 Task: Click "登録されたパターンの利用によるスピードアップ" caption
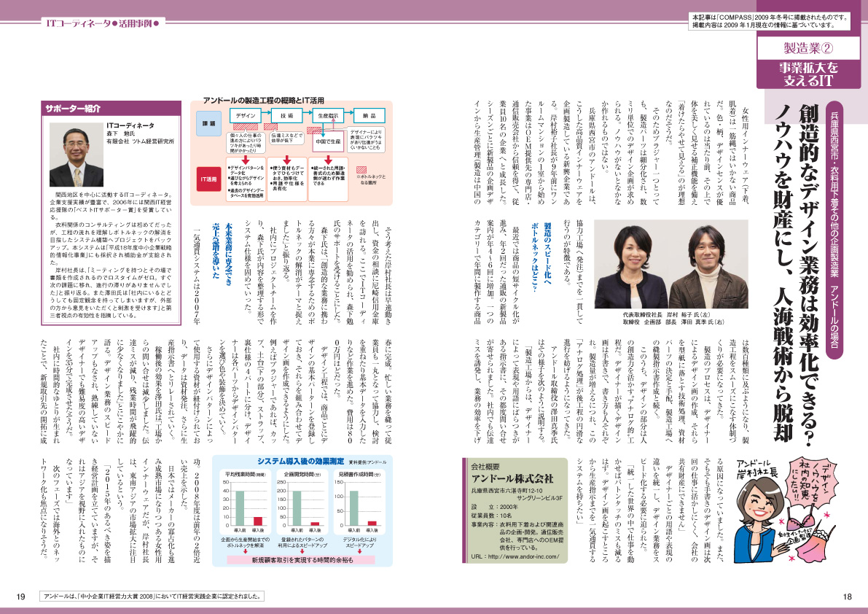pyautogui.click(x=302, y=542)
